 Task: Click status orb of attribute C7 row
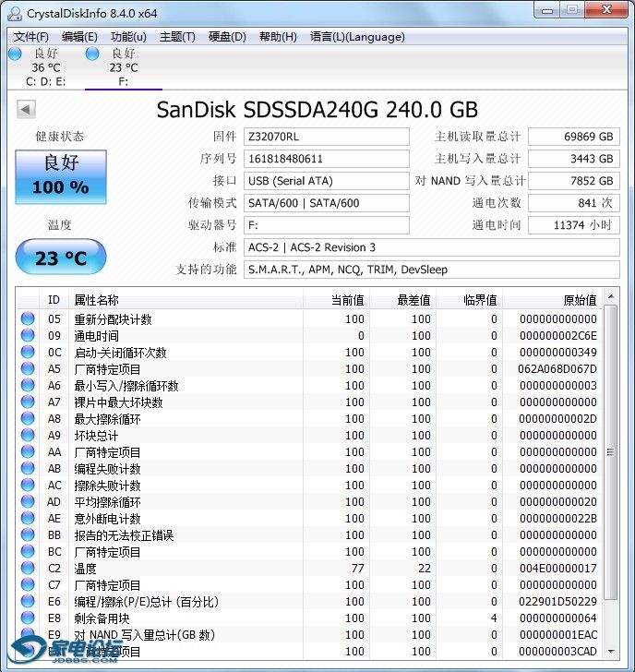tap(28, 584)
